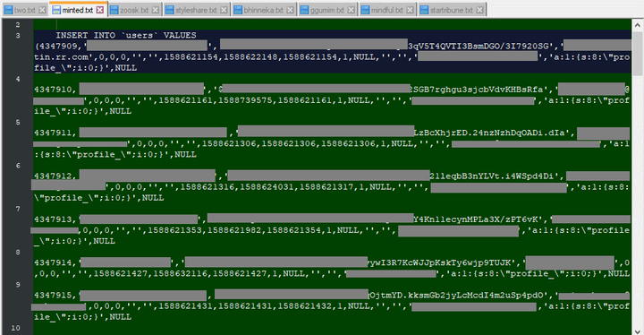Viewport: 644px width, 335px height.
Task: Click the record ID 4347914
Action: (x=53, y=262)
